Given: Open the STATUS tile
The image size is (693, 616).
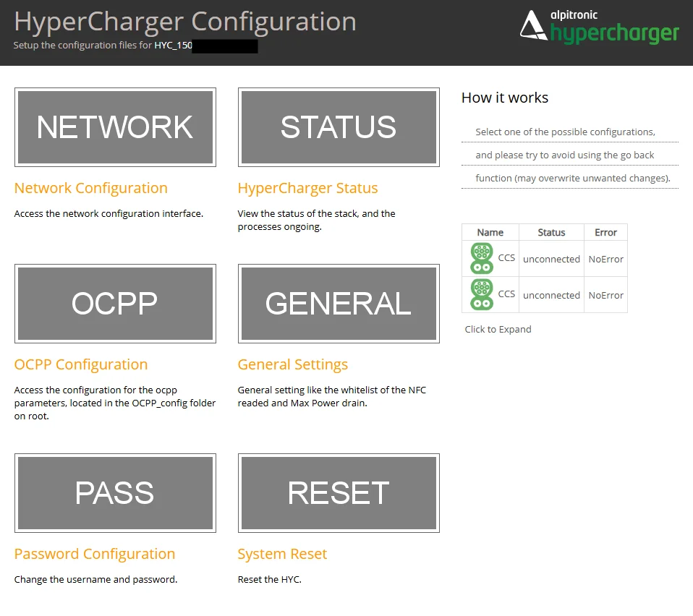Looking at the screenshot, I should tap(339, 127).
